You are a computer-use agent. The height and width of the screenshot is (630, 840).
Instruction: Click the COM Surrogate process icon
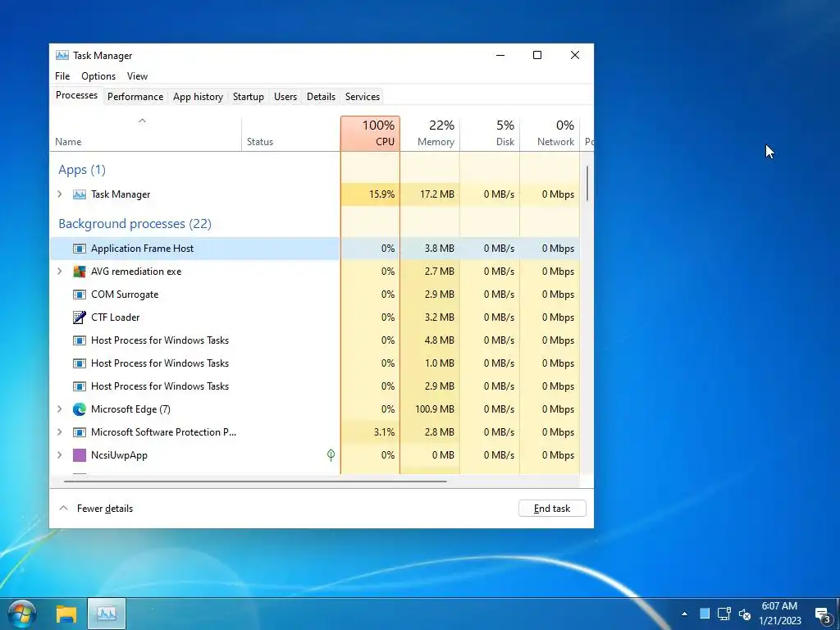80,294
